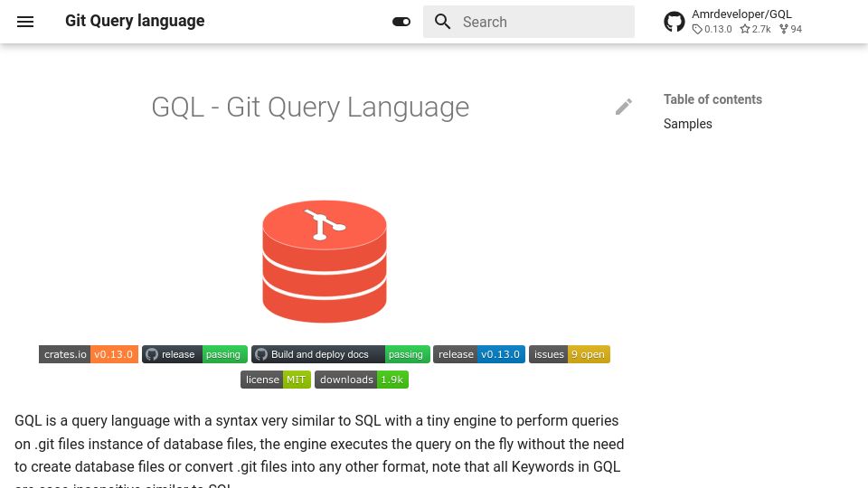868x488 pixels.
Task: Toggle dark/light color scheme switch
Action: click(401, 22)
